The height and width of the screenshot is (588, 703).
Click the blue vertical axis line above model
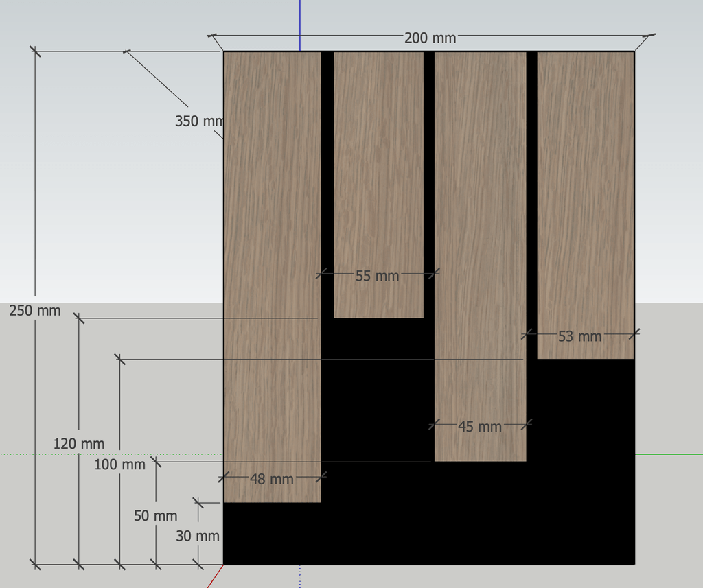[300, 21]
